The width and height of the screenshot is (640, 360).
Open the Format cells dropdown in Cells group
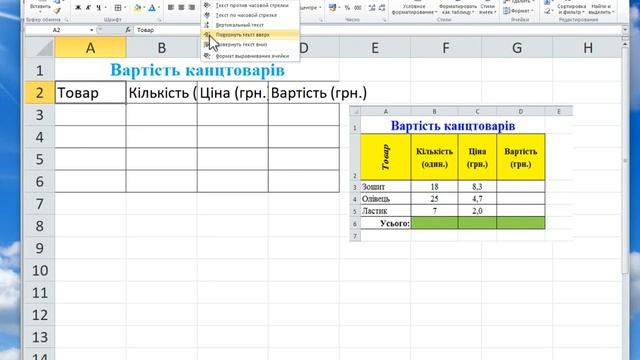coord(518,11)
